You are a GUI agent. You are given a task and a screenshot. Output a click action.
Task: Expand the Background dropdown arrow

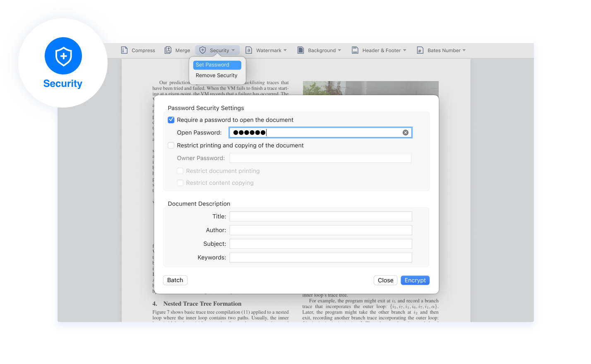(340, 50)
